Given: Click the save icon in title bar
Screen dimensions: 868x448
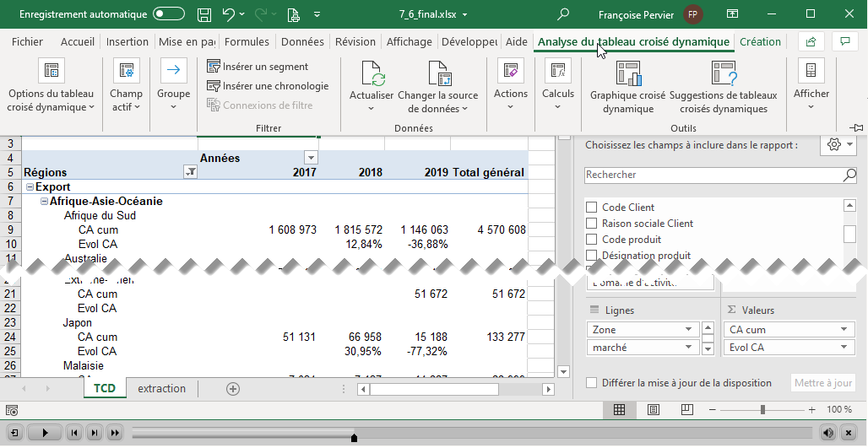Looking at the screenshot, I should tap(203, 14).
